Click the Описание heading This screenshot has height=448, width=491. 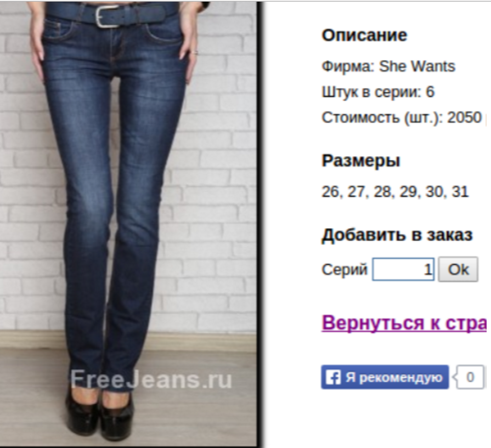[364, 35]
